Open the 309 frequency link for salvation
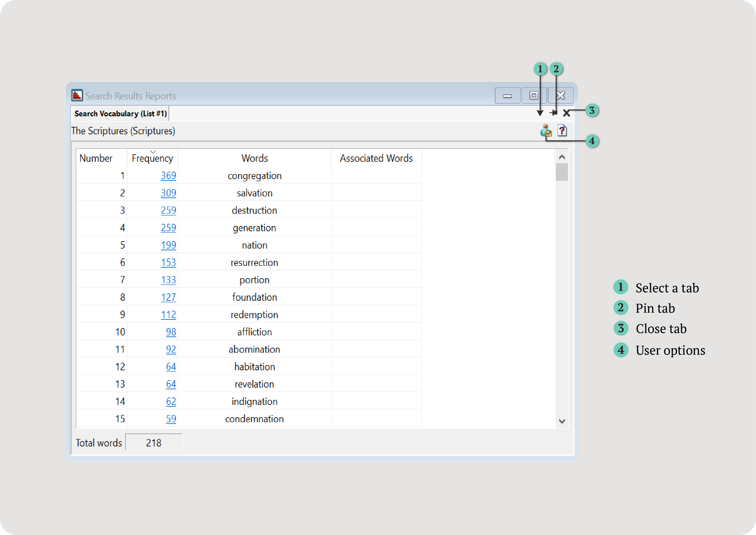This screenshot has width=756, height=535. (168, 193)
